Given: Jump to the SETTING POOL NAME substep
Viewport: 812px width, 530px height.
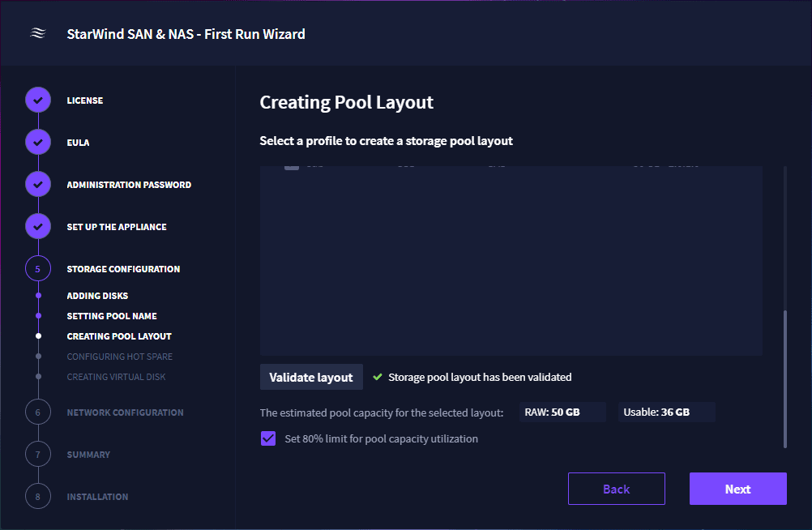Looking at the screenshot, I should click(112, 316).
